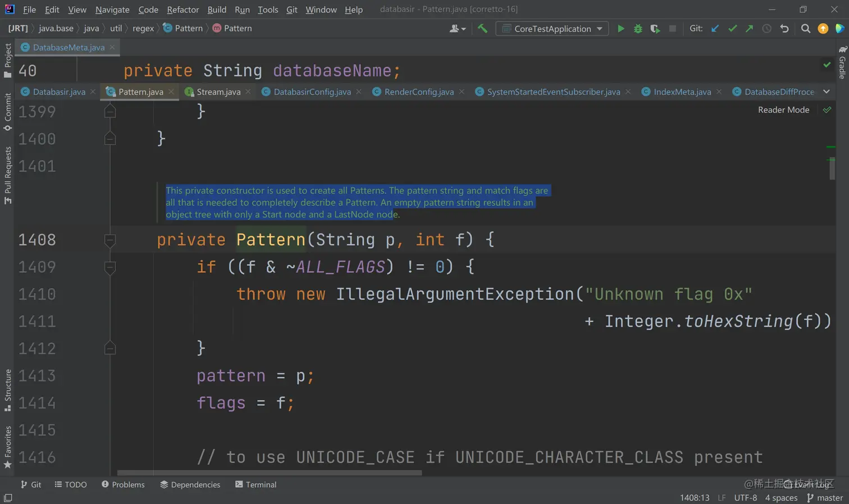
Task: Click the 4 spaces indent setting
Action: click(x=781, y=498)
